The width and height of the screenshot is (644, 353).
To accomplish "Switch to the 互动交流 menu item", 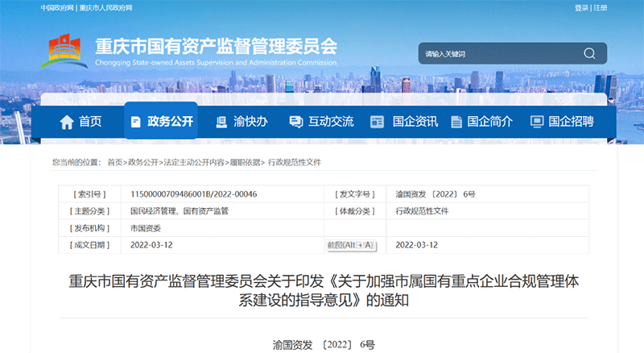I will coord(331,122).
